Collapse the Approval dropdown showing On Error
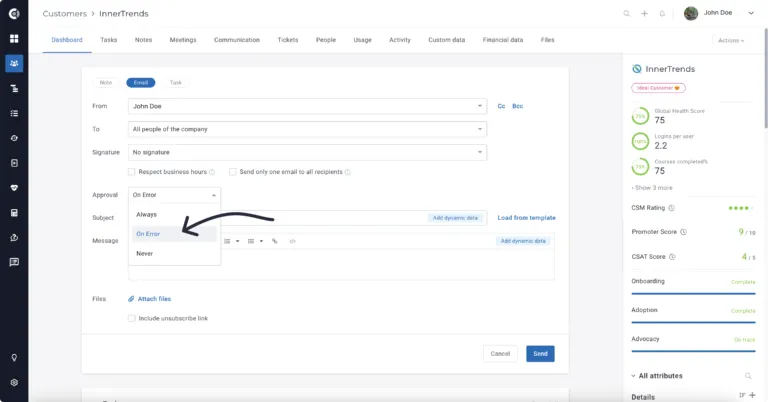 pos(174,195)
